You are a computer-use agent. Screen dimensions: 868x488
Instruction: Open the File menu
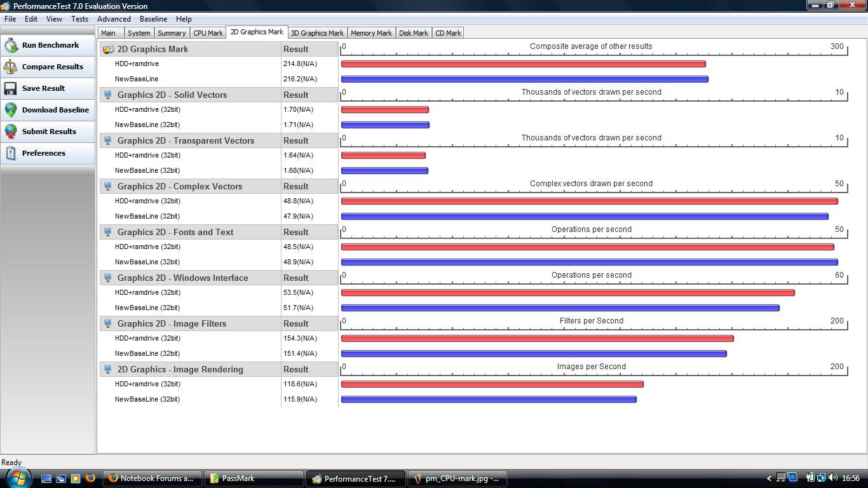point(10,19)
